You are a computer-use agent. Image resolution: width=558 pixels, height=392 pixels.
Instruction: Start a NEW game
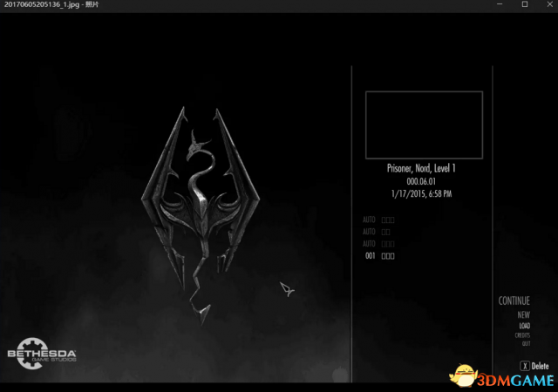(x=523, y=314)
